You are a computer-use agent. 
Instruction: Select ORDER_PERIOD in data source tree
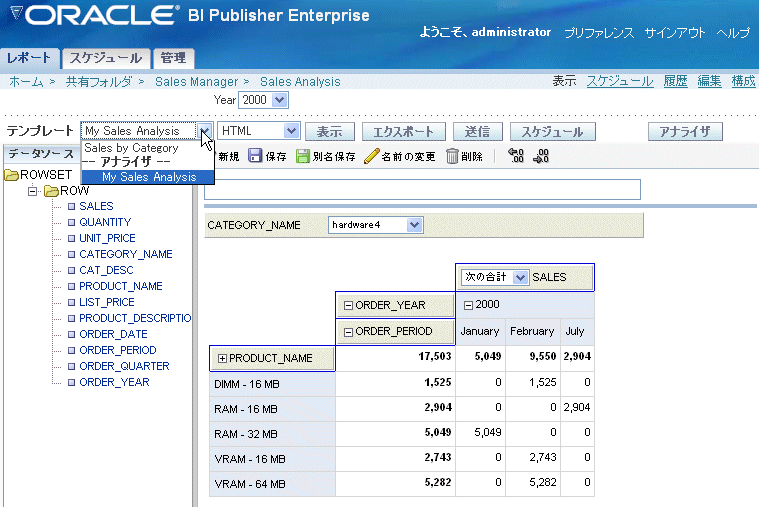[x=118, y=350]
